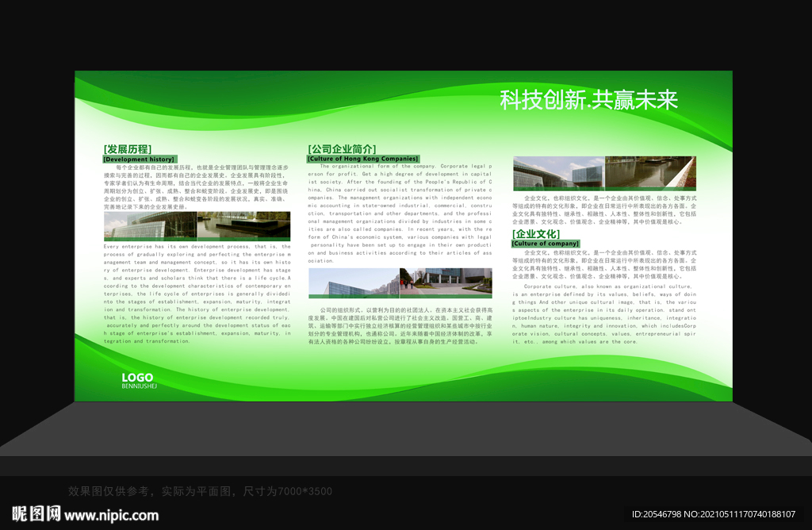Click the www.nipic.com site address
Viewport: 812px width, 530px height.
(111, 516)
